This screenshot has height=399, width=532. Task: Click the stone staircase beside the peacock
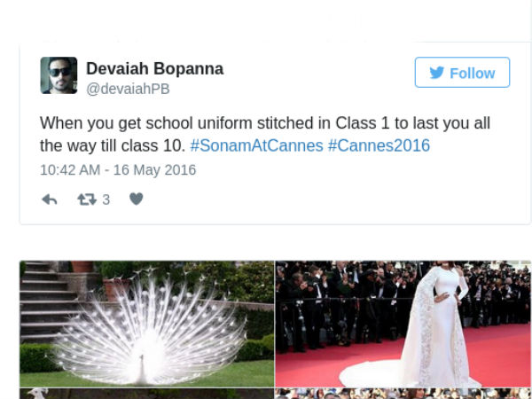[48, 302]
